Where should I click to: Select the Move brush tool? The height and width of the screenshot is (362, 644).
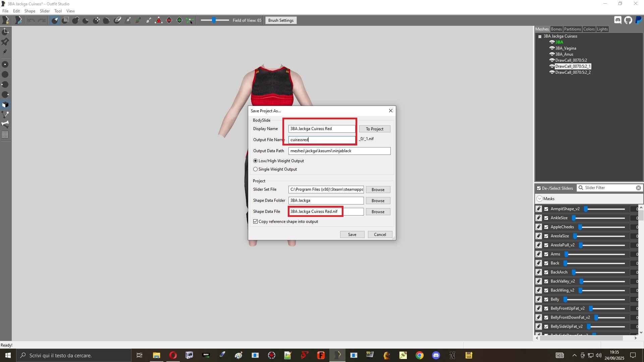(96, 20)
